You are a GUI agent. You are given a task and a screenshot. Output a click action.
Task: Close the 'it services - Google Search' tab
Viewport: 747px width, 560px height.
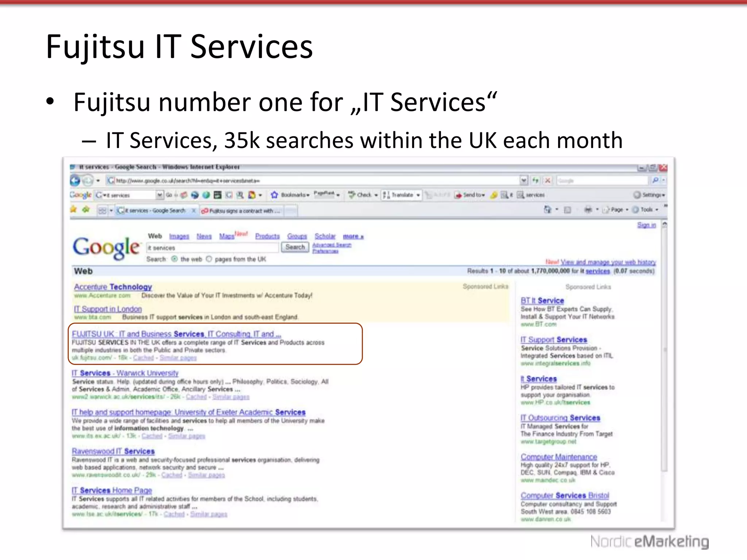click(x=194, y=211)
